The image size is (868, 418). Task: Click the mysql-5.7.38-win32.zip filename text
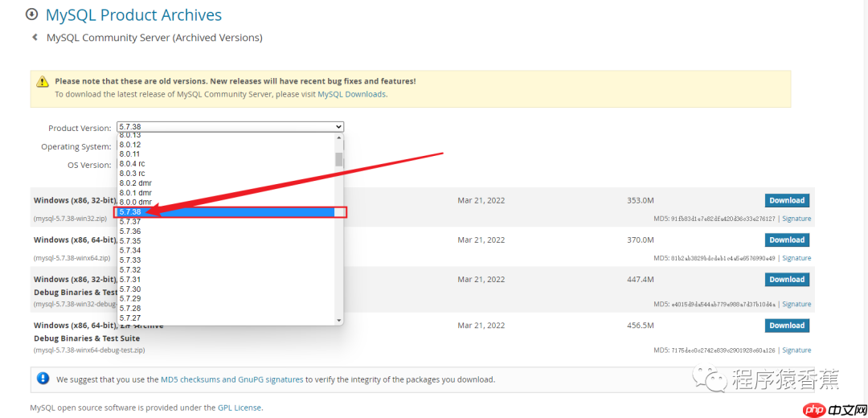pos(70,219)
